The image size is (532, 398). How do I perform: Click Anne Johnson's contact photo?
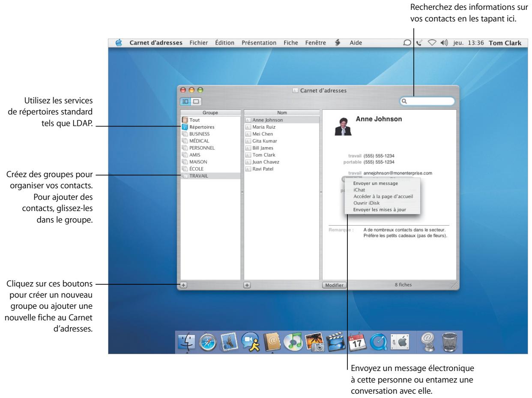coord(342,126)
